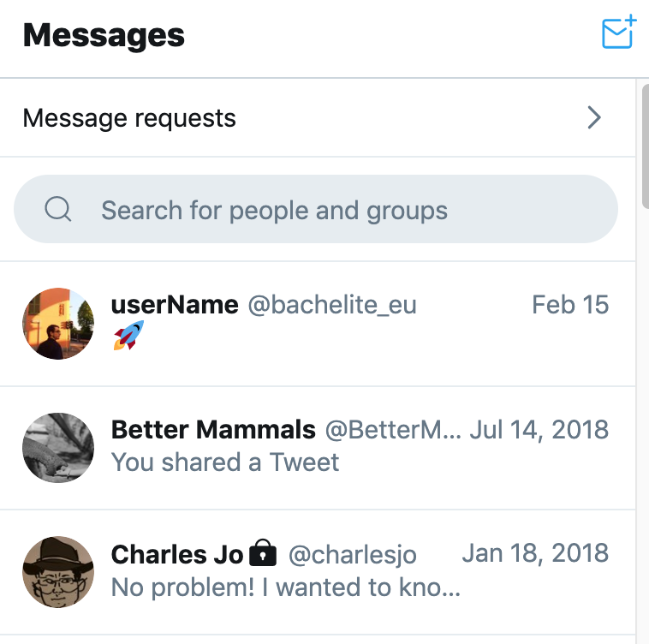The image size is (649, 644).
Task: Select the @bachelite_eu handle
Action: [332, 306]
